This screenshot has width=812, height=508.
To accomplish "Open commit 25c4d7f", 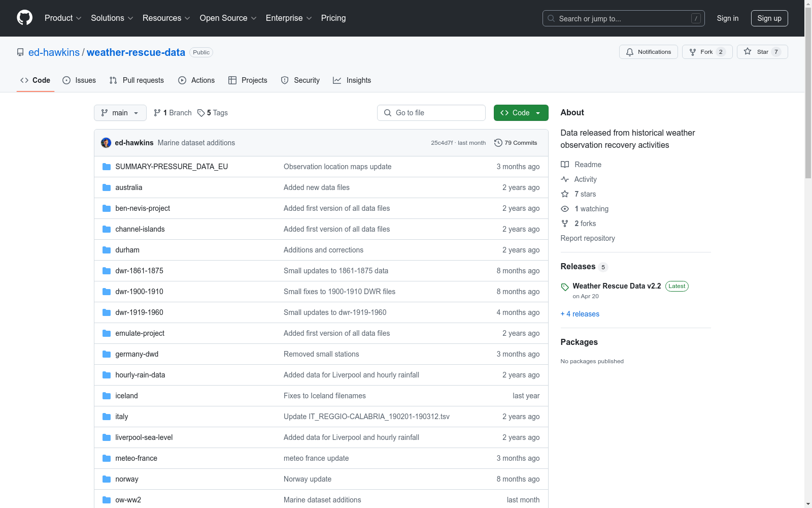I will click(442, 143).
